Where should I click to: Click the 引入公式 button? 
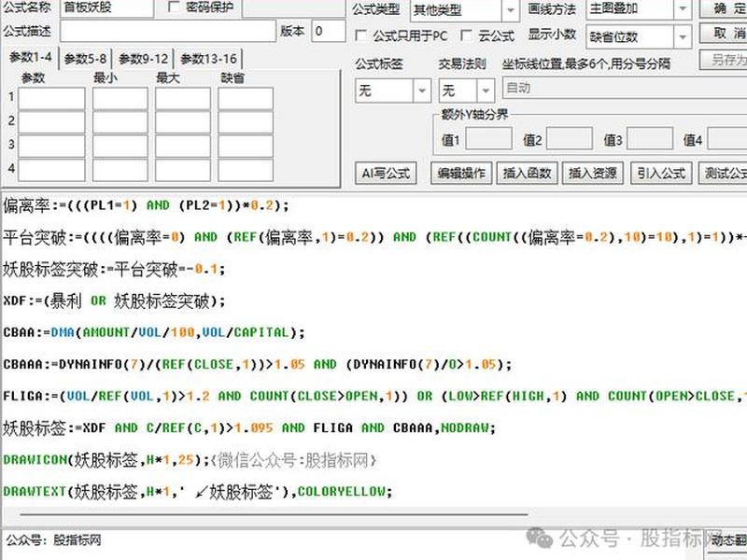pyautogui.click(x=661, y=173)
